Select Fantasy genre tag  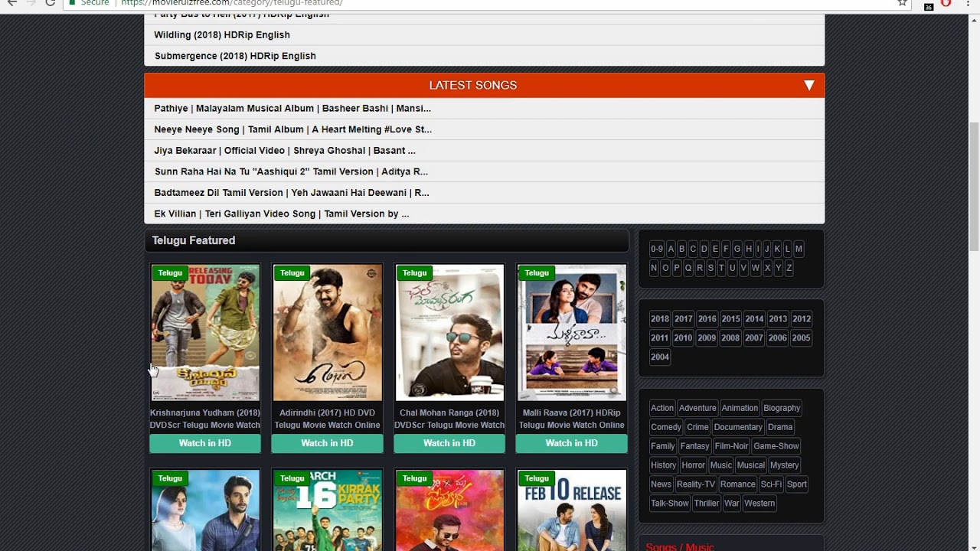tap(694, 447)
